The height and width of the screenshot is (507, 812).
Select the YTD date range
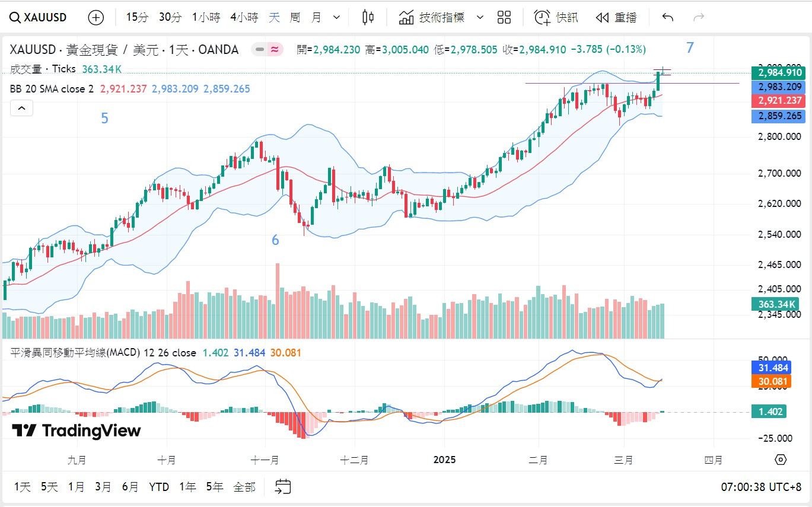pyautogui.click(x=158, y=487)
